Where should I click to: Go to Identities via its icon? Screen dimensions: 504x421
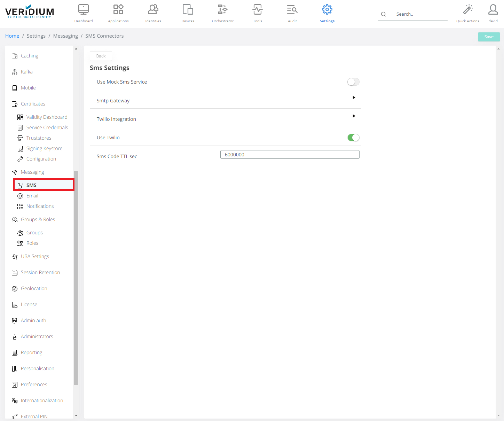tap(153, 10)
